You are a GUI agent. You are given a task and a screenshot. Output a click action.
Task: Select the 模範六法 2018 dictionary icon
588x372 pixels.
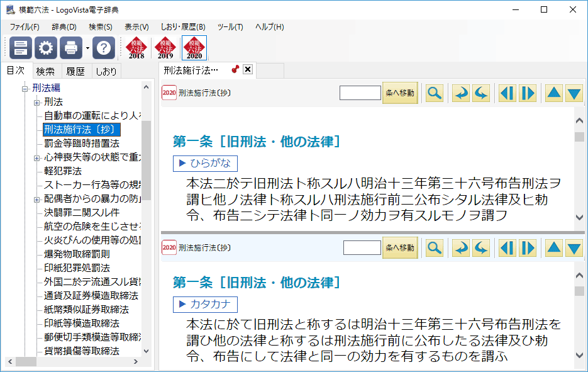point(136,48)
